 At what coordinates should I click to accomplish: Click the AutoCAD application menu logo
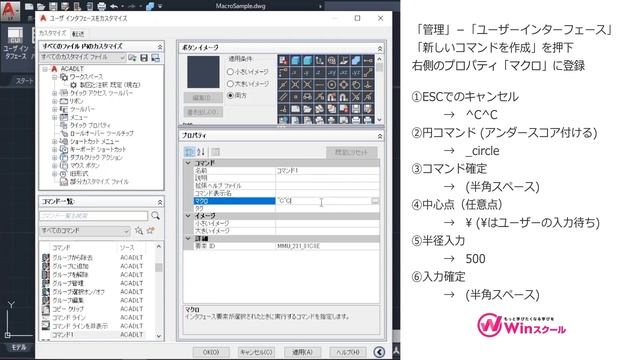[10, 11]
